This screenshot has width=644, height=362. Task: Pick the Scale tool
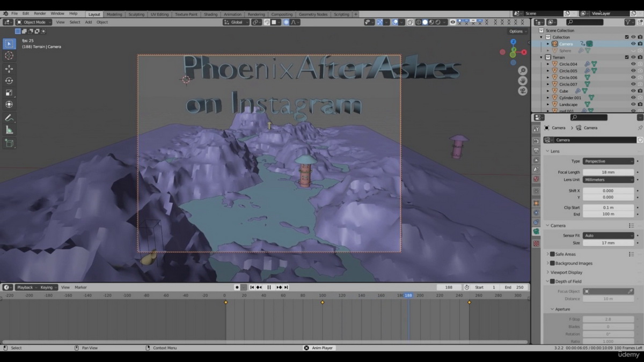[x=9, y=93]
